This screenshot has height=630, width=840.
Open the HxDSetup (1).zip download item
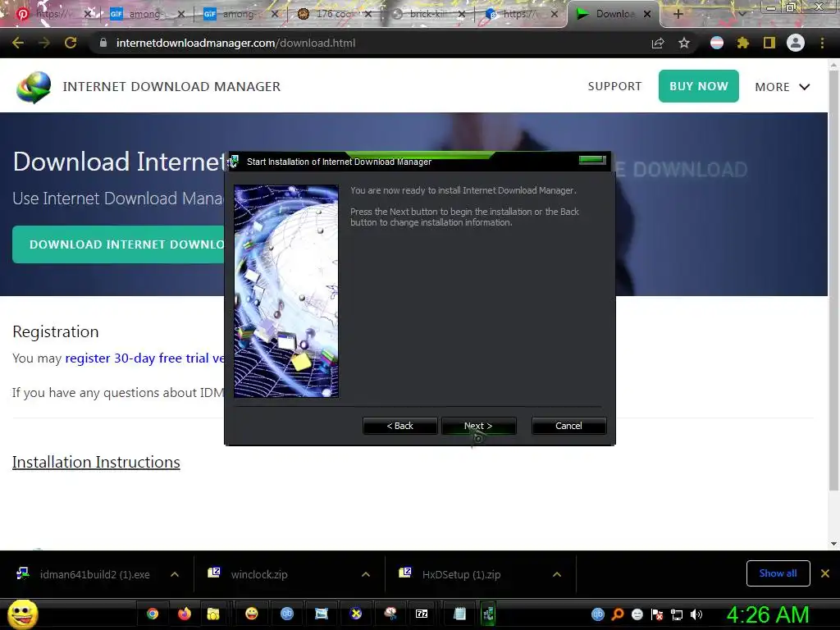point(462,574)
